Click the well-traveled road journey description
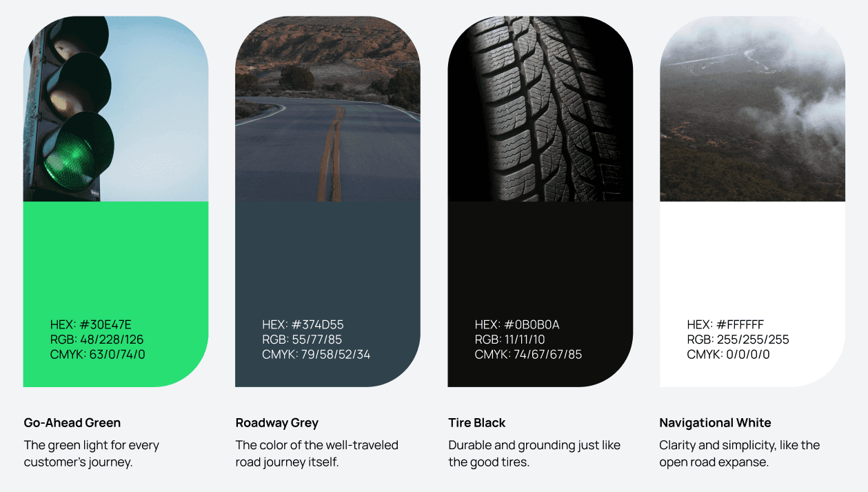The width and height of the screenshot is (868, 492). (x=317, y=453)
